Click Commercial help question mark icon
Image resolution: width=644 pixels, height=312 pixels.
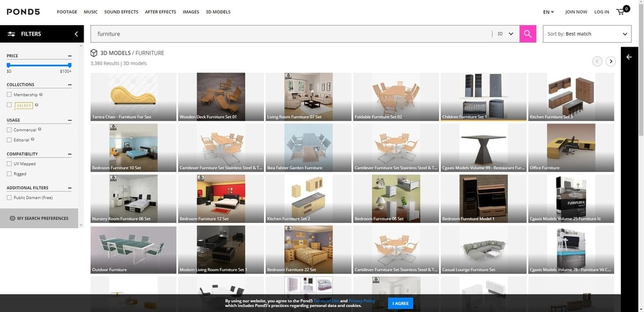40,130
